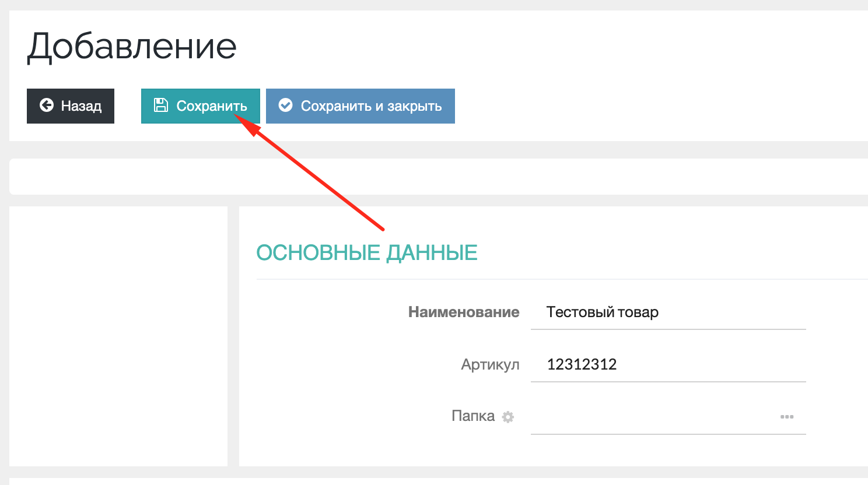The height and width of the screenshot is (485, 868).
Task: Click the floppy disk icon in Сохранить
Action: (160, 106)
